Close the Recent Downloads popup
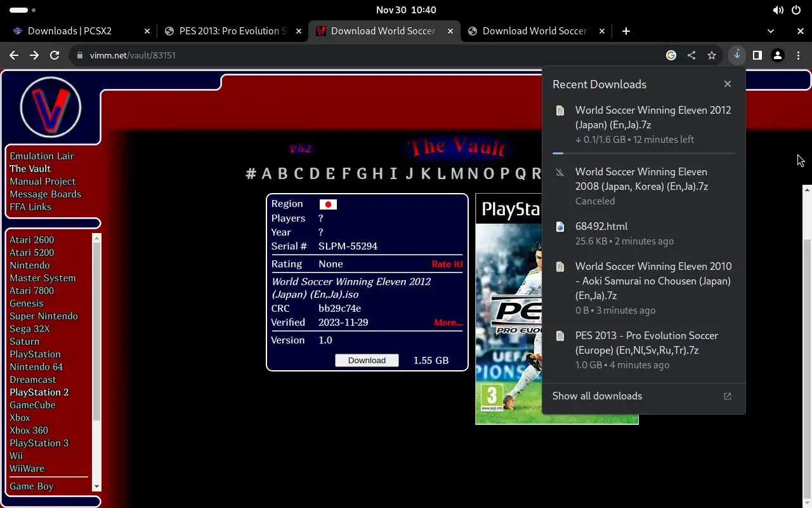The height and width of the screenshot is (508, 812). tap(728, 84)
